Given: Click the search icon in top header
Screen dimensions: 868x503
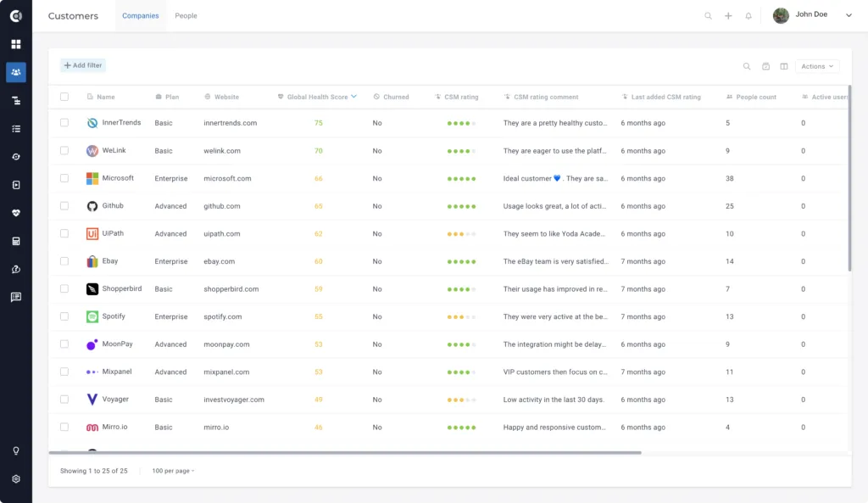Looking at the screenshot, I should [708, 16].
